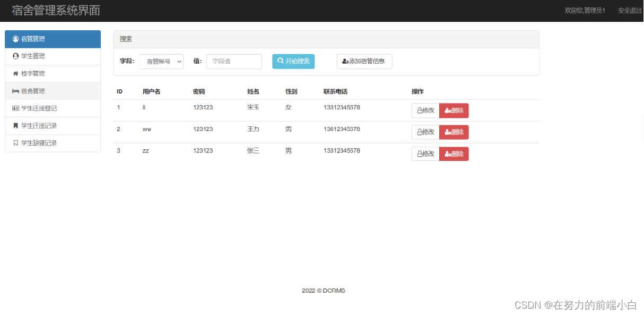This screenshot has width=644, height=315.
Task: Click 修改 for user ll
Action: click(425, 110)
